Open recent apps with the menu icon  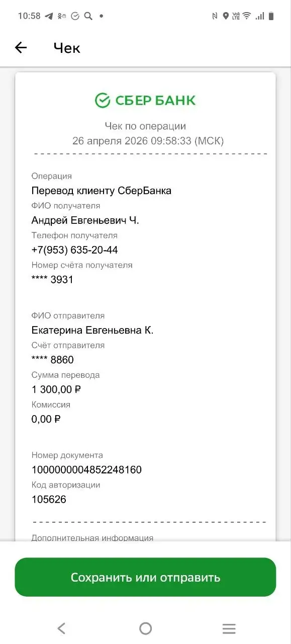tap(229, 628)
